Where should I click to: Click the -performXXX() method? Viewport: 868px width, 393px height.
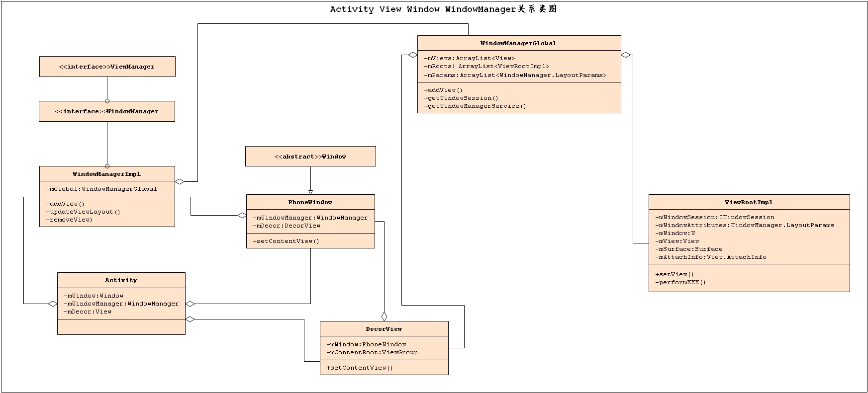click(x=680, y=282)
